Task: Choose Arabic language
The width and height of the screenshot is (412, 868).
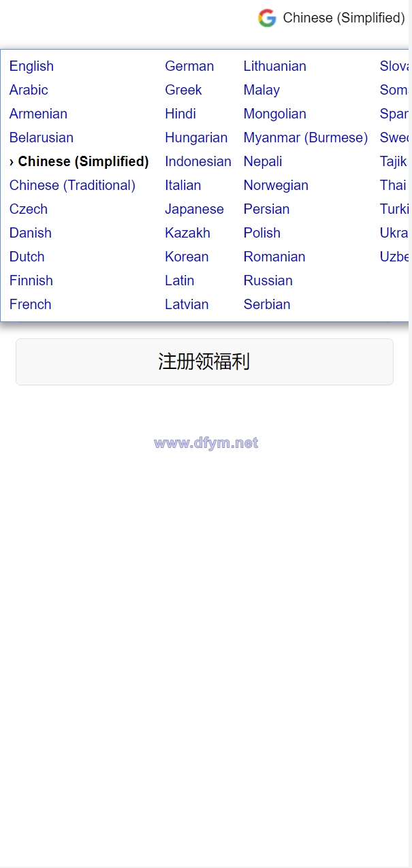Action: click(x=29, y=90)
